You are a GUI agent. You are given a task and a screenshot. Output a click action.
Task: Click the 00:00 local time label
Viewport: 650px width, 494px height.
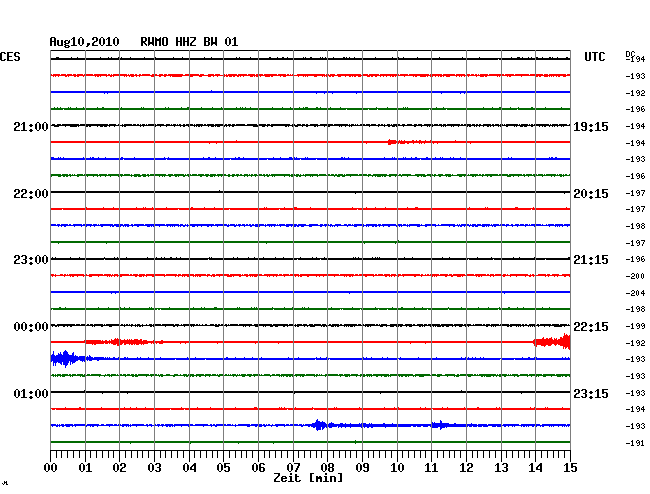click(31, 327)
